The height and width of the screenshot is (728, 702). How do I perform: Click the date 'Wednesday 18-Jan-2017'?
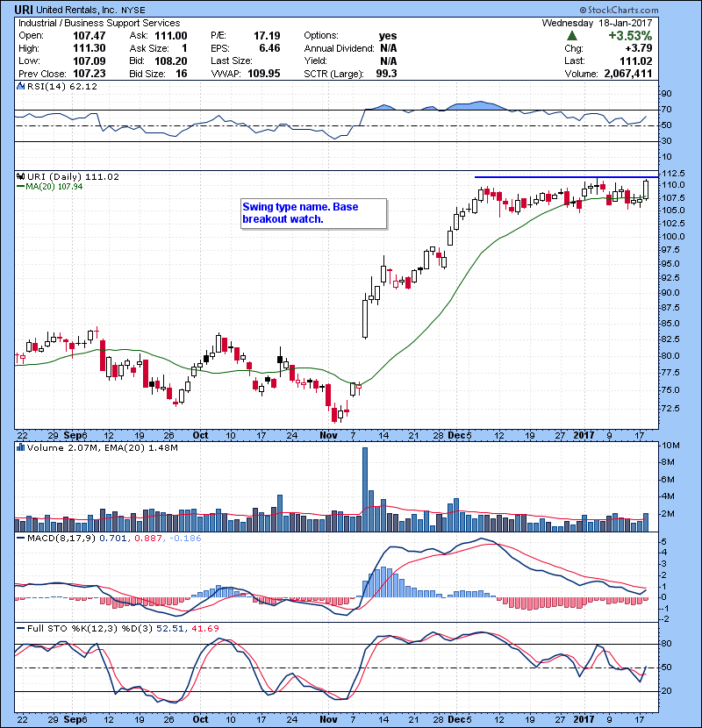(x=597, y=23)
